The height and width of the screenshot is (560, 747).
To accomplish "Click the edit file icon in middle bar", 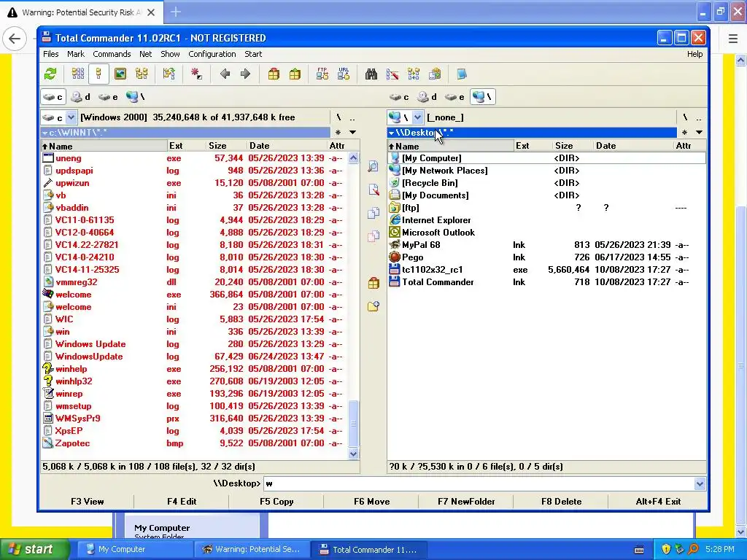I will tap(373, 190).
